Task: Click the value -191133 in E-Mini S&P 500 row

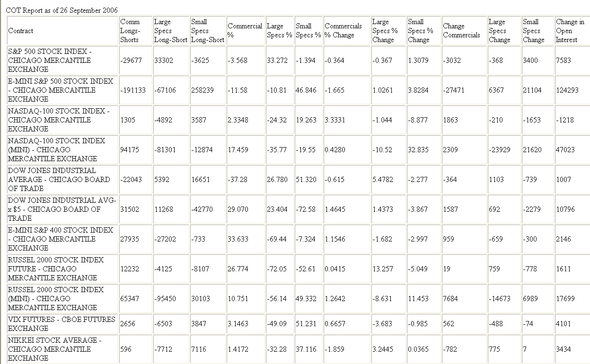Action: point(133,90)
